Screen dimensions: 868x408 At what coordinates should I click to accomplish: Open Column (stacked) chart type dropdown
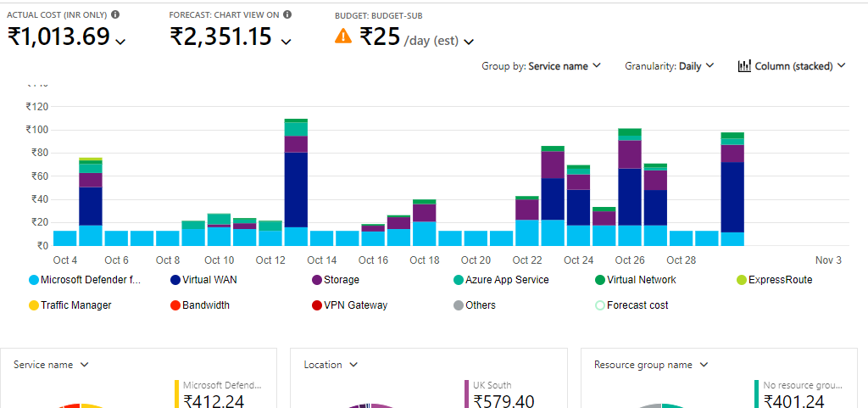[x=792, y=66]
